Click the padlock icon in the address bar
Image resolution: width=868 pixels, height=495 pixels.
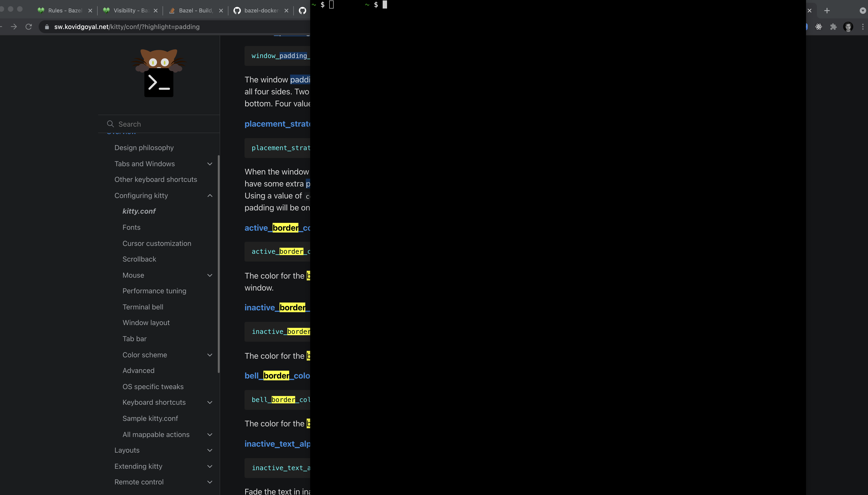[47, 26]
